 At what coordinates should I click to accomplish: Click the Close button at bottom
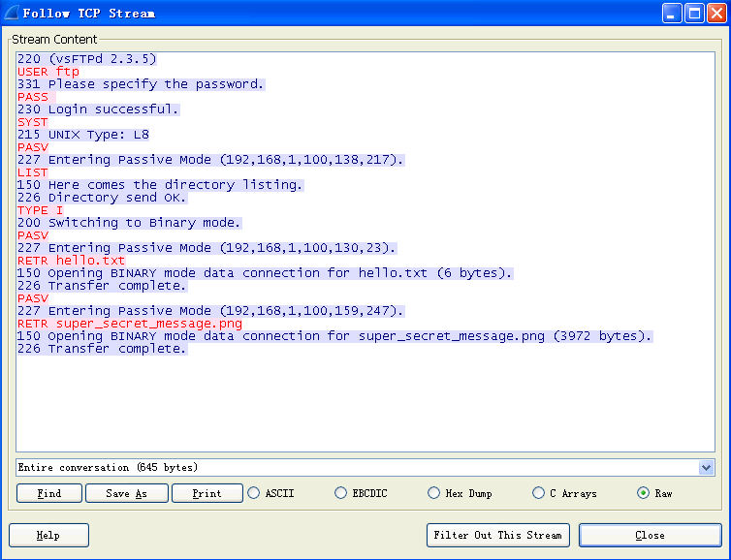pos(650,535)
